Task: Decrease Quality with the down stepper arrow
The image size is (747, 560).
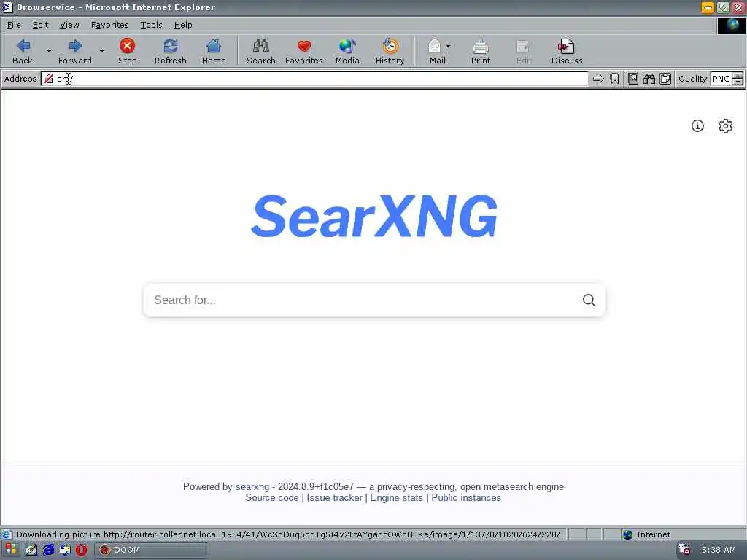Action: click(x=738, y=82)
